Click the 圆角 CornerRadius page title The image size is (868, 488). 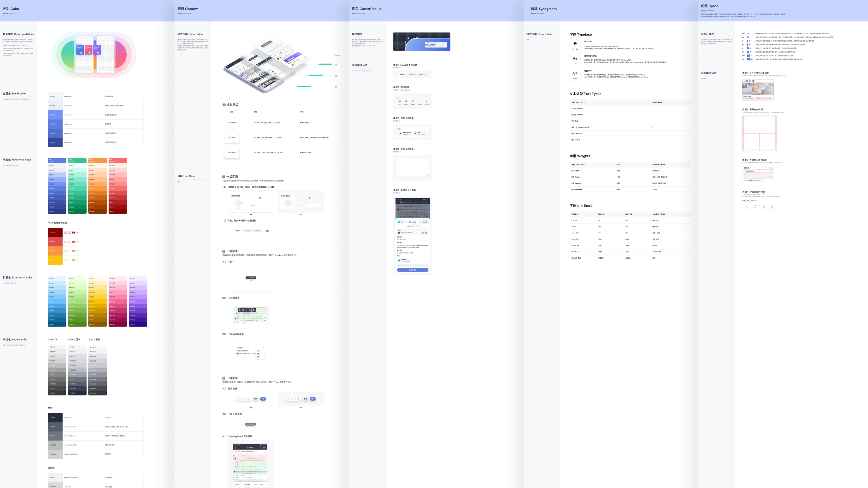[x=367, y=9]
